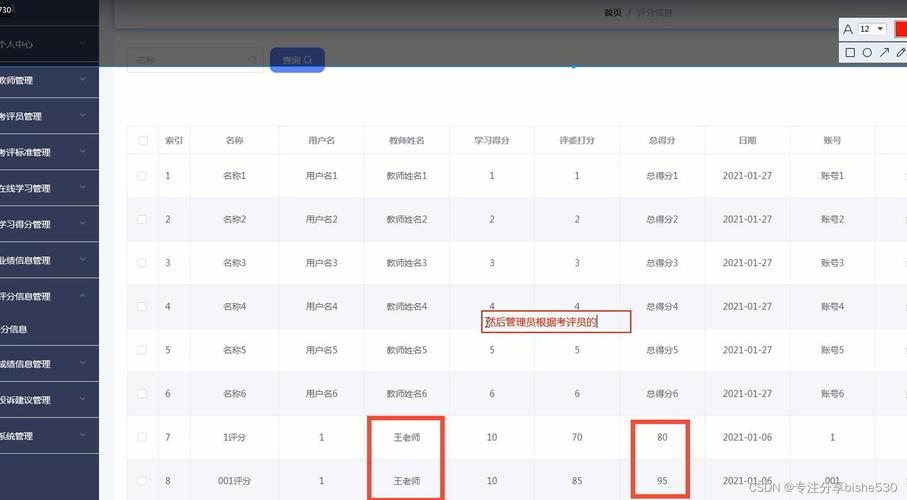The height and width of the screenshot is (500, 907).
Task: Click the cell 总得分5
Action: pos(662,350)
